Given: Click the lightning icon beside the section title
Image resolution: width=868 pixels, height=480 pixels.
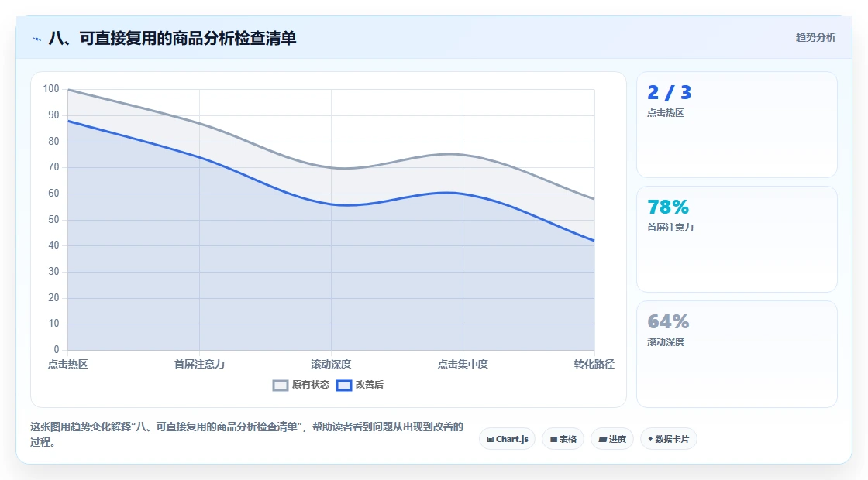Looking at the screenshot, I should 36,39.
